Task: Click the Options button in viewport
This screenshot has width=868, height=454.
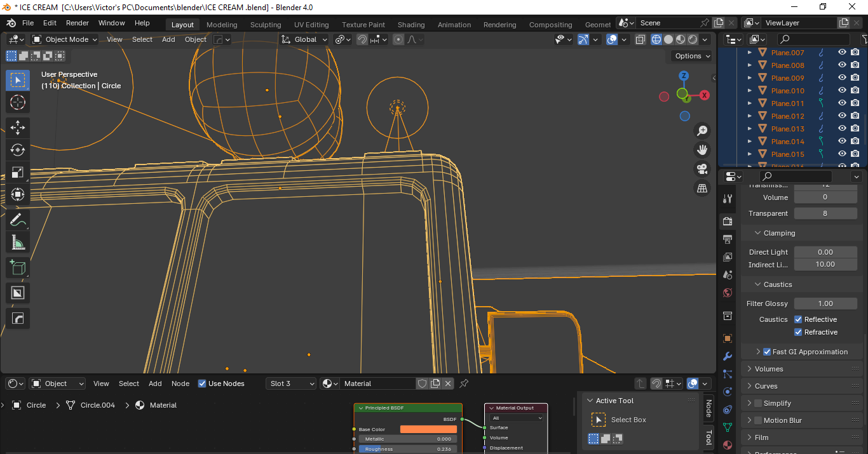Action: click(x=693, y=56)
